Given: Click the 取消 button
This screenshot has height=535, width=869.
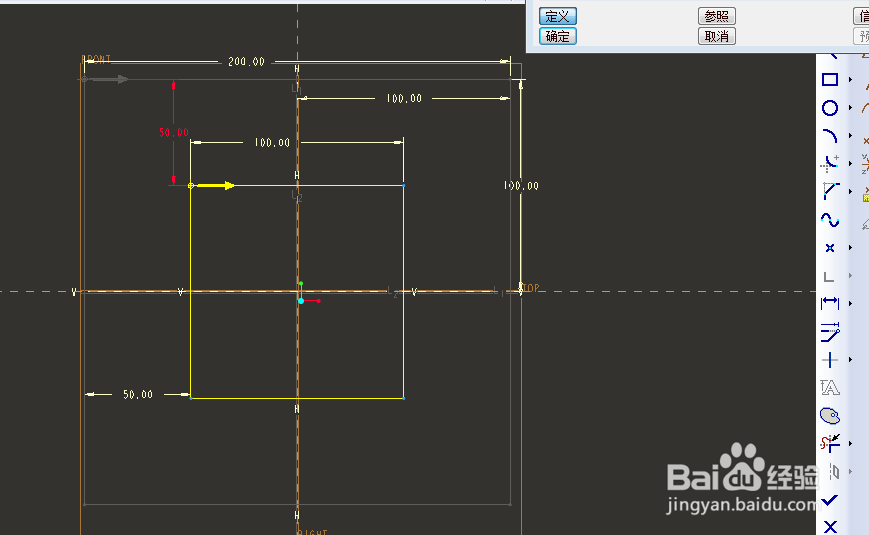Looking at the screenshot, I should [717, 36].
